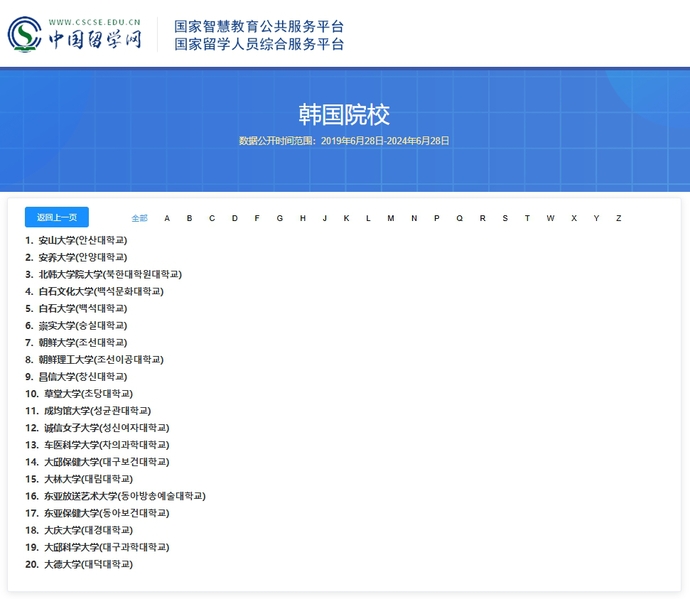
Task: Select 大邱科学大学 in the list
Action: point(106,547)
